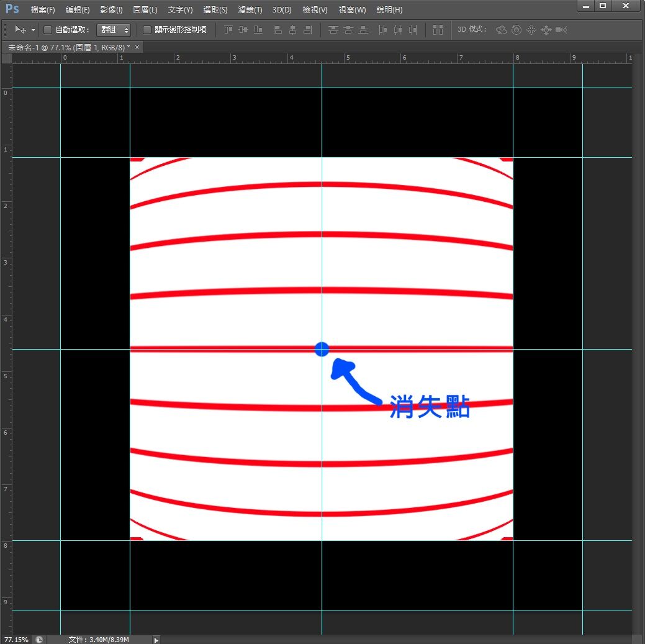Screen dimensions: 645x644
Task: Click the align horizontal centers icon
Action: point(292,30)
